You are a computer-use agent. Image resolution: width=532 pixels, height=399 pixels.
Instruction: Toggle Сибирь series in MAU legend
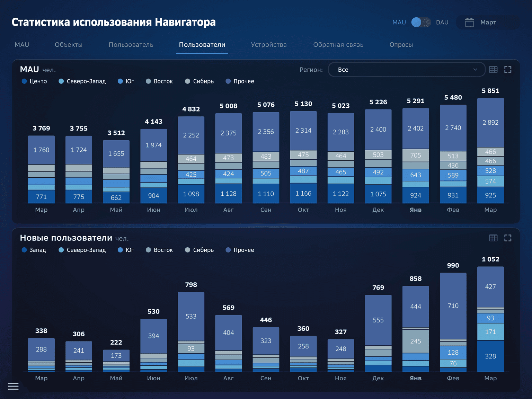pyautogui.click(x=199, y=81)
